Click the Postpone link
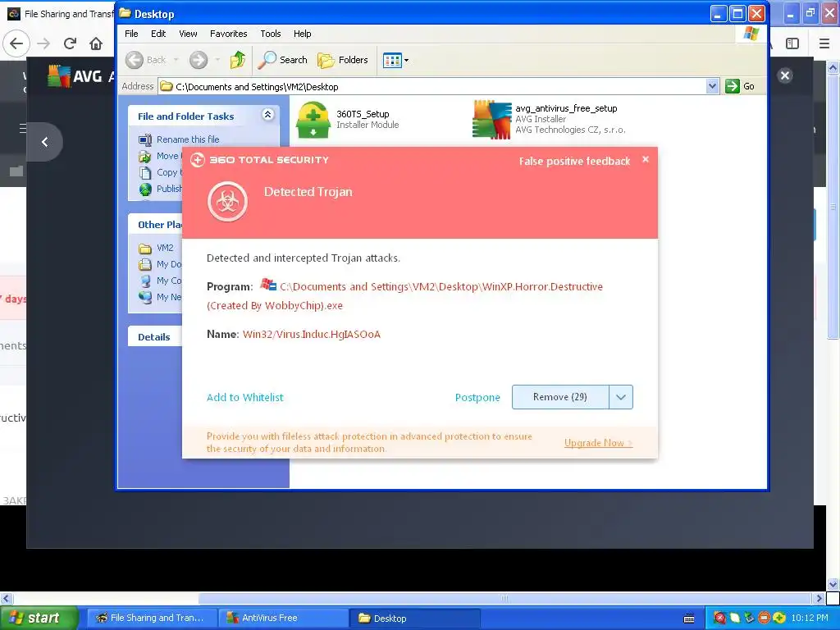 (x=477, y=398)
